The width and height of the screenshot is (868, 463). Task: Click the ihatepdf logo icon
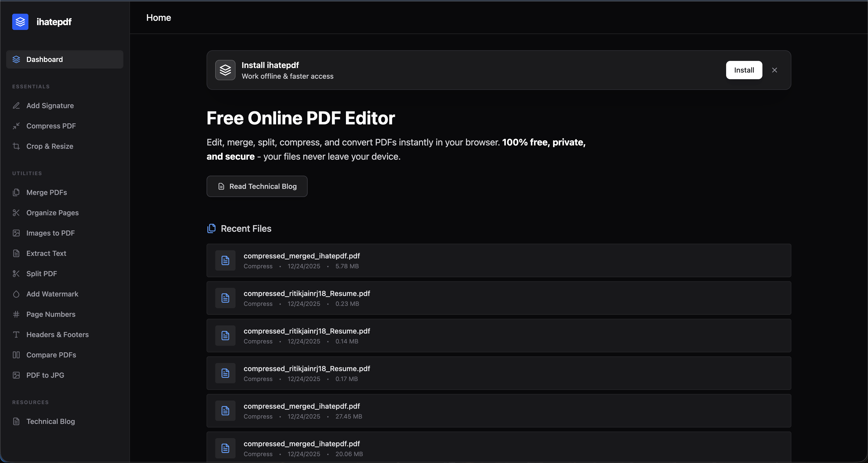click(x=20, y=22)
